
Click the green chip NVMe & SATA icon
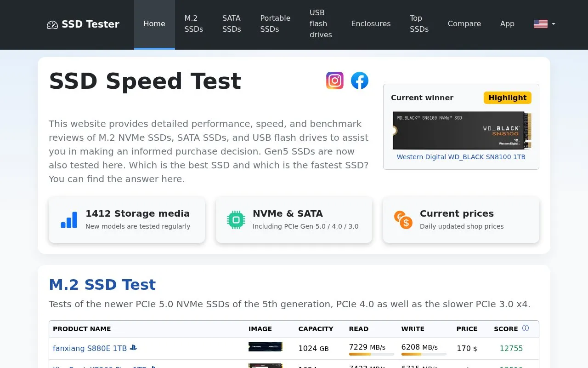(236, 220)
